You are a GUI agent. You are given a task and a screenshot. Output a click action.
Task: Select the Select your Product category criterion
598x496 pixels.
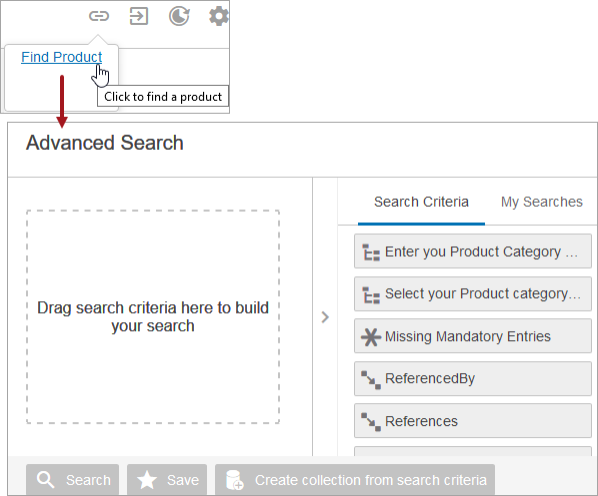(473, 294)
